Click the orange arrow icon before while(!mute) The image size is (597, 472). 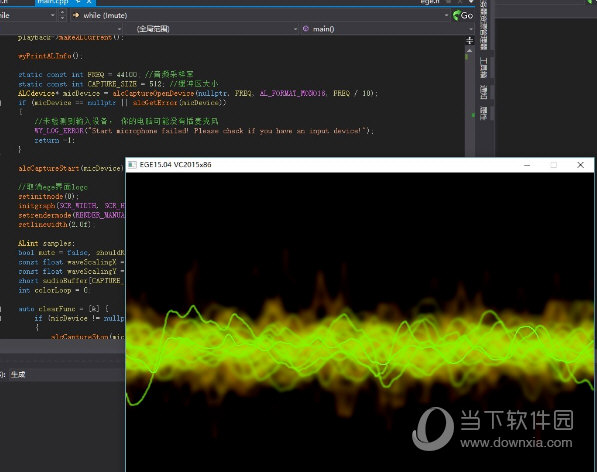click(x=76, y=15)
